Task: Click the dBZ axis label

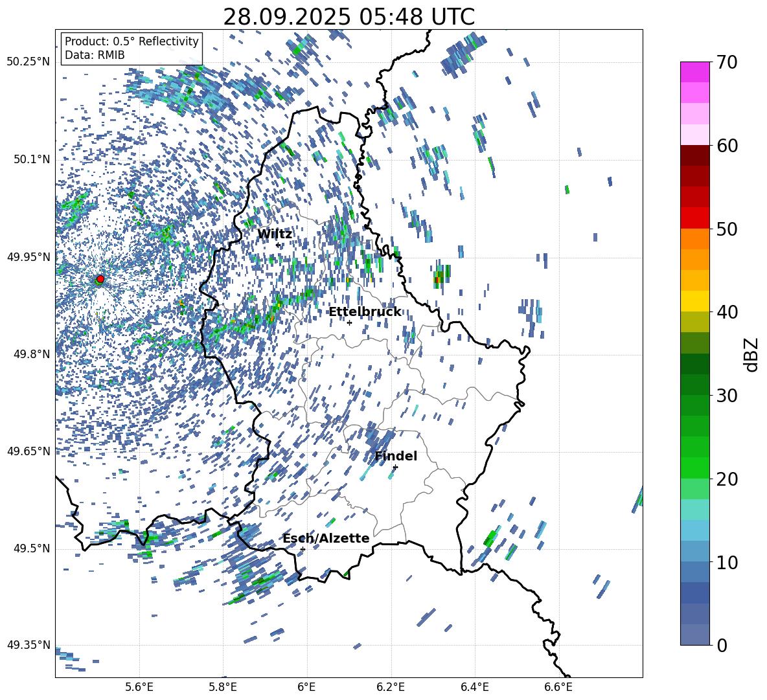Action: [751, 354]
